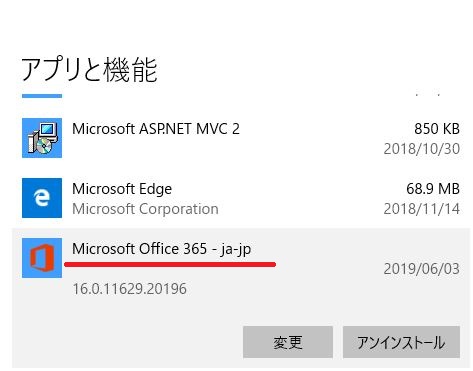Viewport: 473px width, 371px height.
Task: Click the blue accent bar under the heading
Action: (x=42, y=96)
